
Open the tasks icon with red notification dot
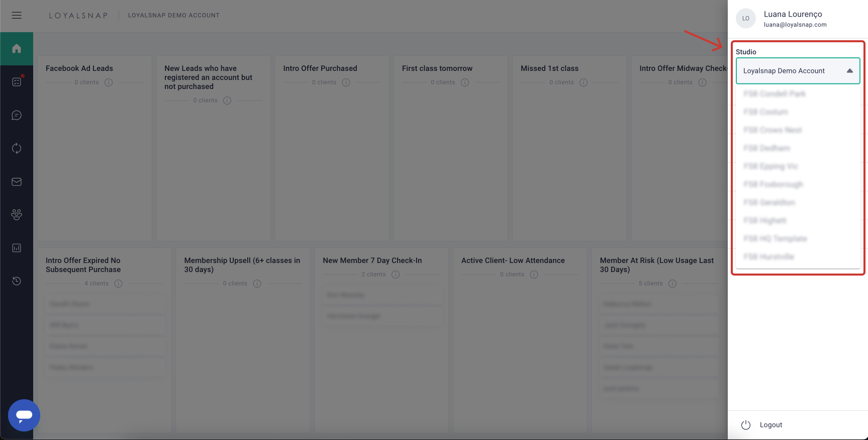[x=17, y=81]
